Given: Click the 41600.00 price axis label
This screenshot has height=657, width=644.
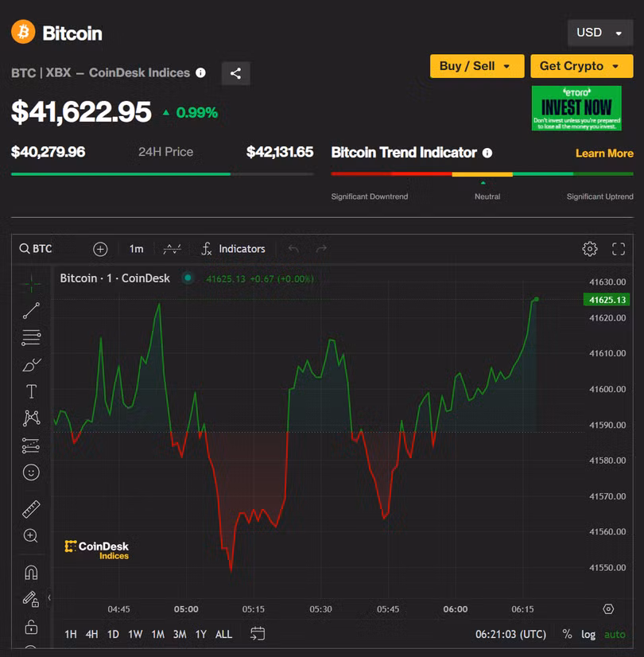Looking at the screenshot, I should [x=607, y=389].
